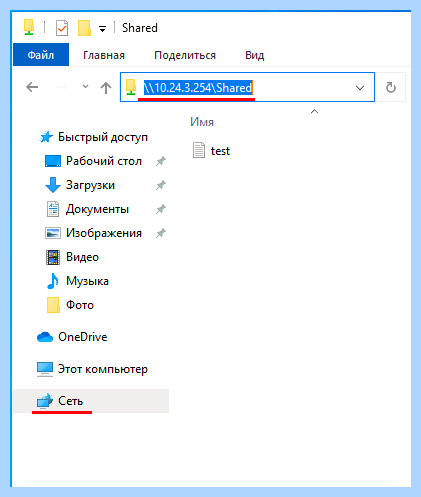Click the Документы document icon
The height and width of the screenshot is (497, 421).
click(x=53, y=209)
